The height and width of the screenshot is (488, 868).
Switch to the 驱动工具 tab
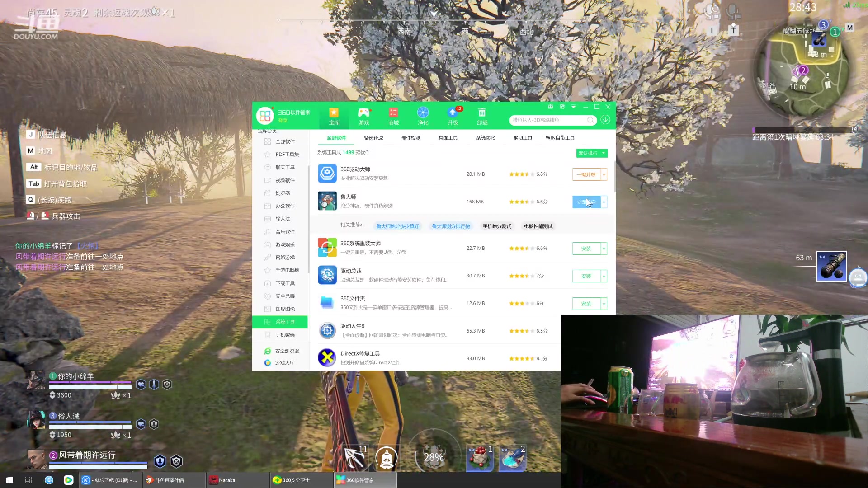pos(523,138)
